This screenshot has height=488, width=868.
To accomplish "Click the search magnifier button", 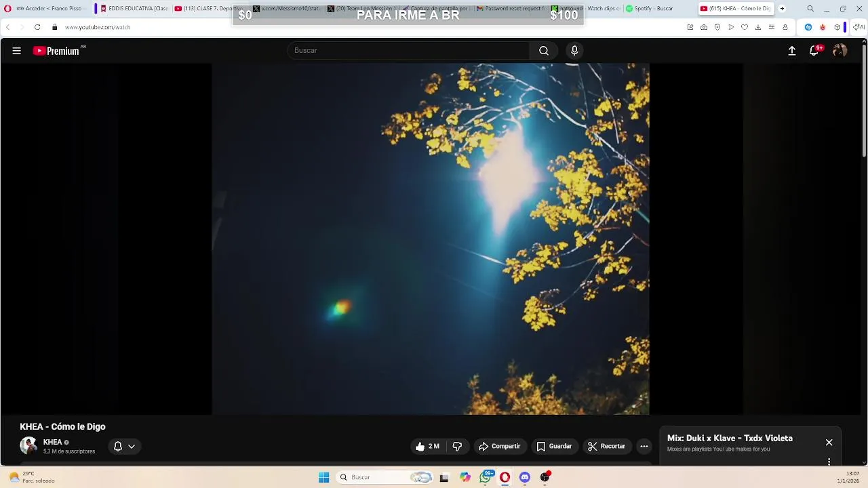I will coord(544,51).
